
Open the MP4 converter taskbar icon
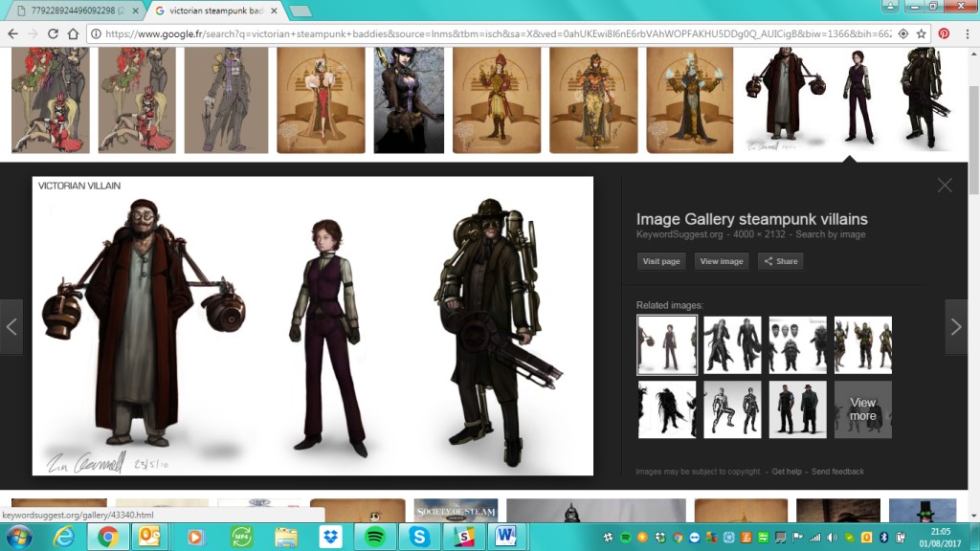pos(240,538)
